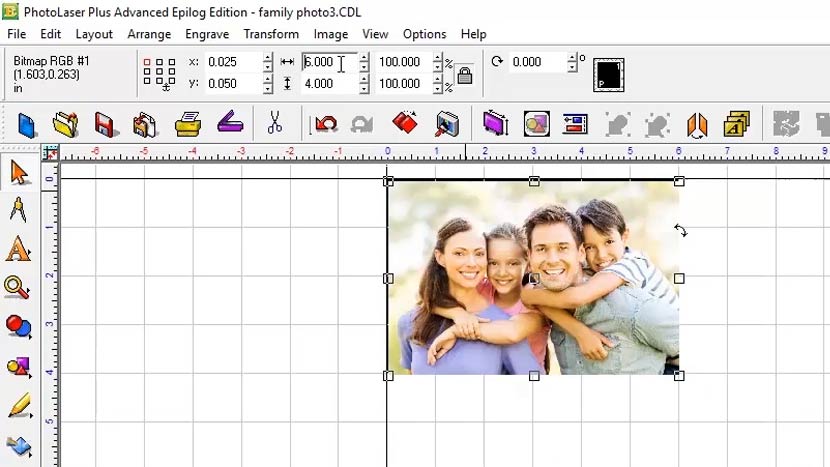Click the yellow pencil drawing tool

click(x=18, y=405)
